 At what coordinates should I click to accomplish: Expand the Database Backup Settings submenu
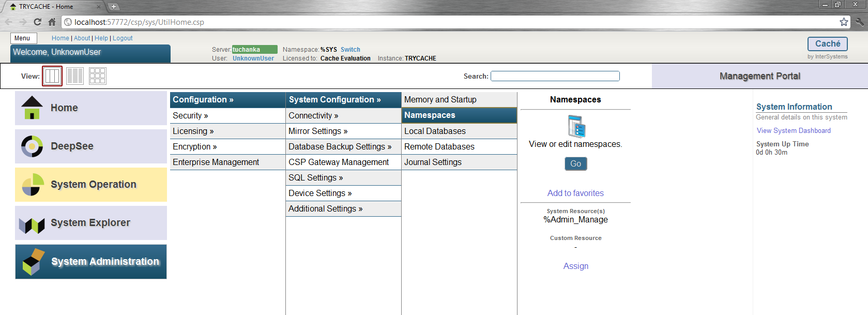coord(340,147)
